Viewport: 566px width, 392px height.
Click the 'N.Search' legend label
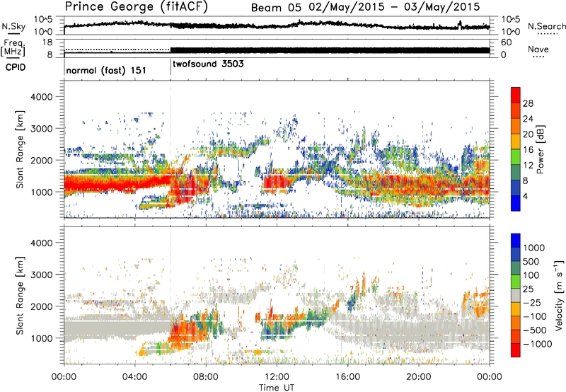point(547,26)
